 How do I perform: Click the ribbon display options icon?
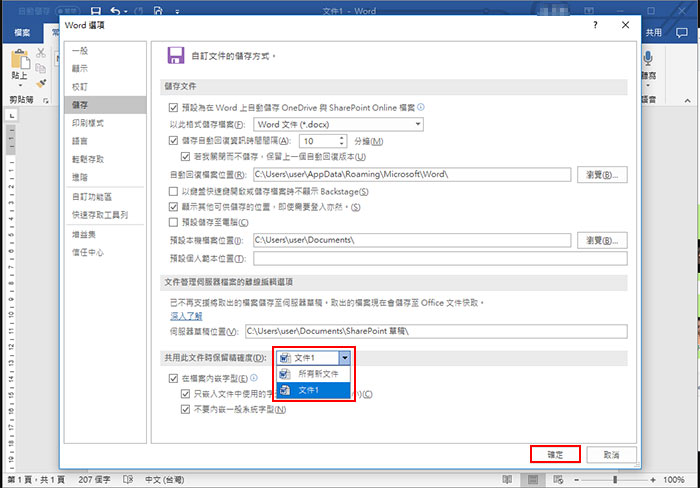pos(589,10)
